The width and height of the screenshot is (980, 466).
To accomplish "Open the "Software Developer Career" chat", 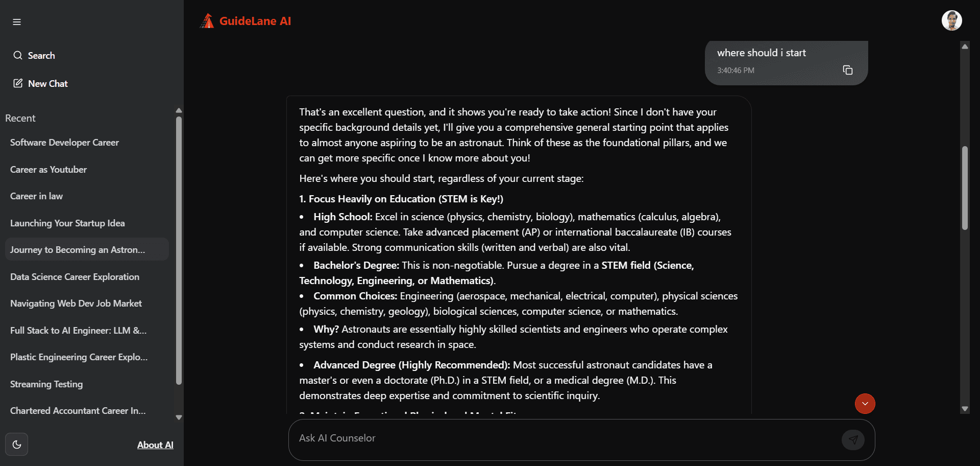I will pos(64,143).
